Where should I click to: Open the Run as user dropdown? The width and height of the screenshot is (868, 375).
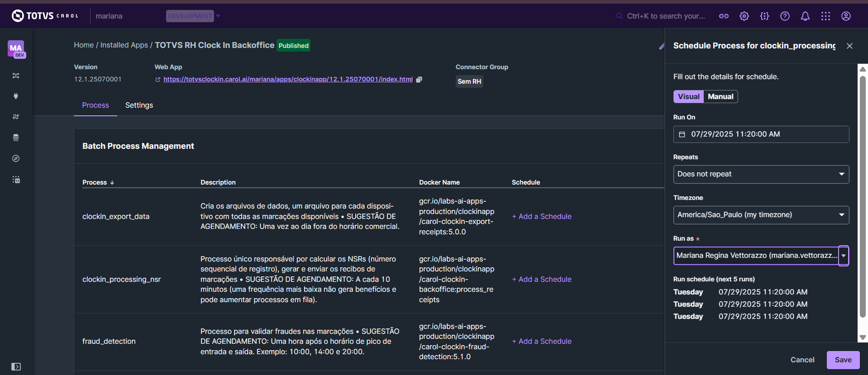pos(843,256)
